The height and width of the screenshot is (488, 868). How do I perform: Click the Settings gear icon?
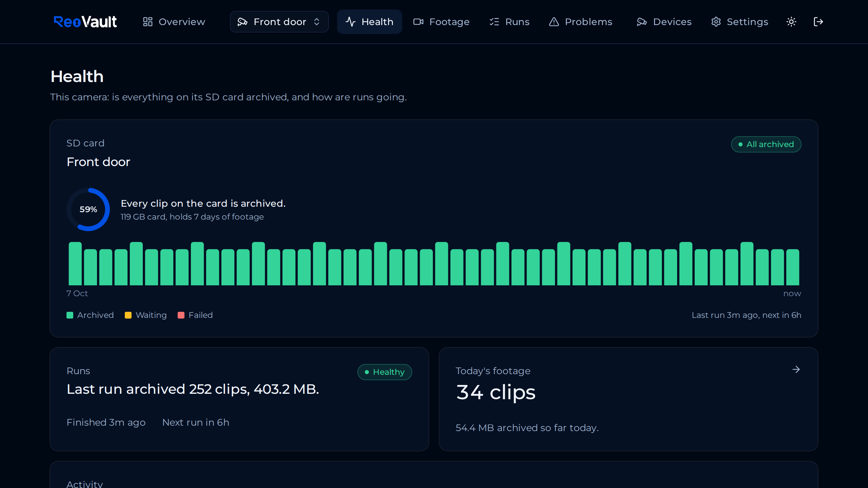coord(716,22)
